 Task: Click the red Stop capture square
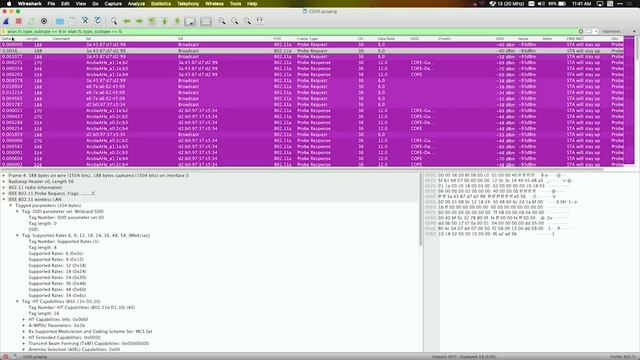(x=18, y=21)
